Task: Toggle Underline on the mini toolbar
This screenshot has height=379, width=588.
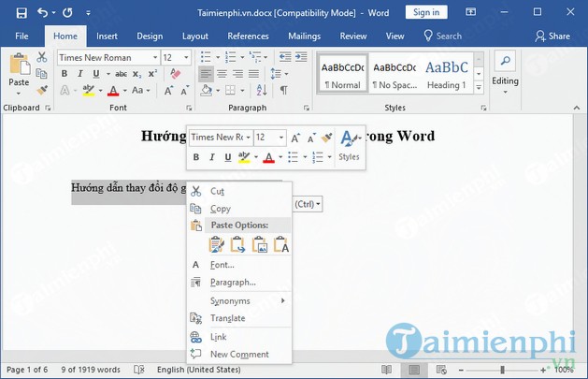Action: (227, 157)
